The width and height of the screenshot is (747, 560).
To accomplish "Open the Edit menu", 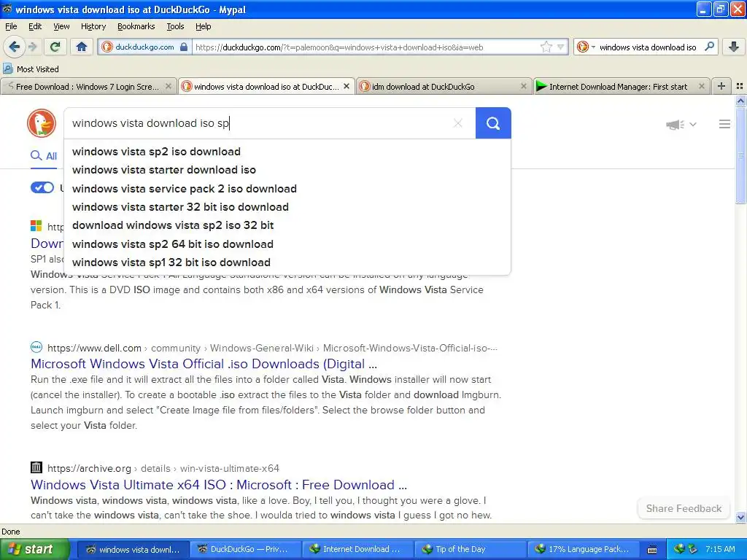I will click(x=35, y=26).
